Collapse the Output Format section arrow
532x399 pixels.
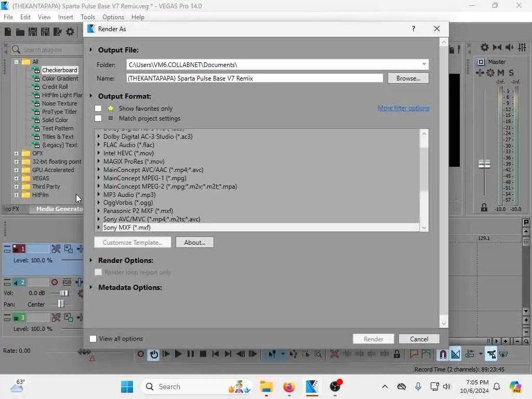pyautogui.click(x=91, y=96)
